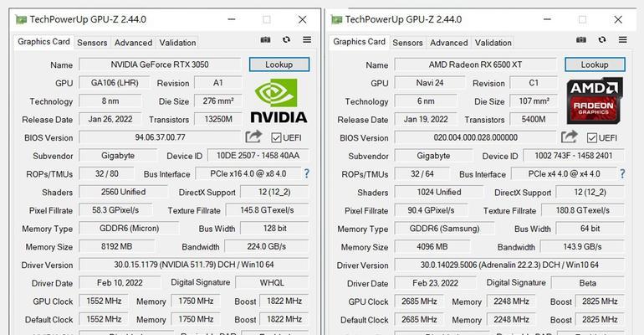
Task: Click the BIOS export share icon for NVIDIA card
Action: 253,137
